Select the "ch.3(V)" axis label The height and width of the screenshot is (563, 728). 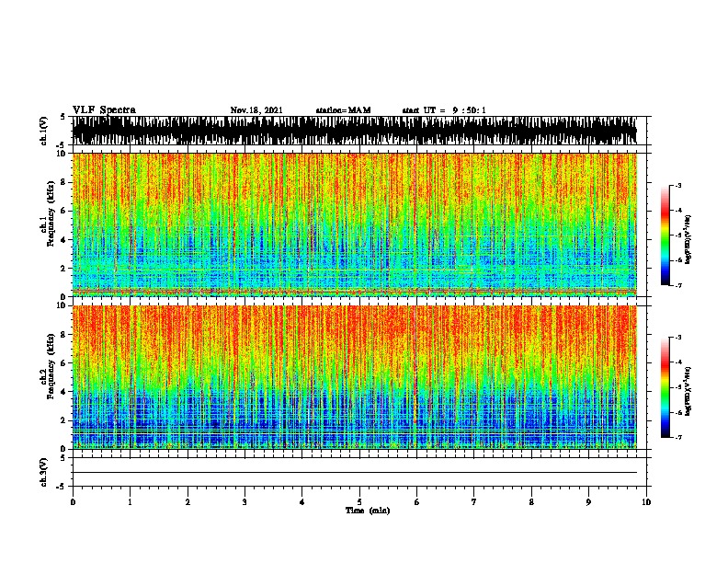click(44, 472)
